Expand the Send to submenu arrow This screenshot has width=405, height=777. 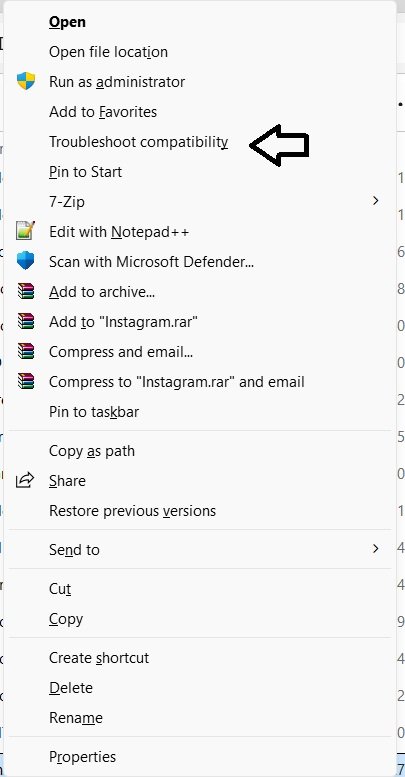coord(375,549)
